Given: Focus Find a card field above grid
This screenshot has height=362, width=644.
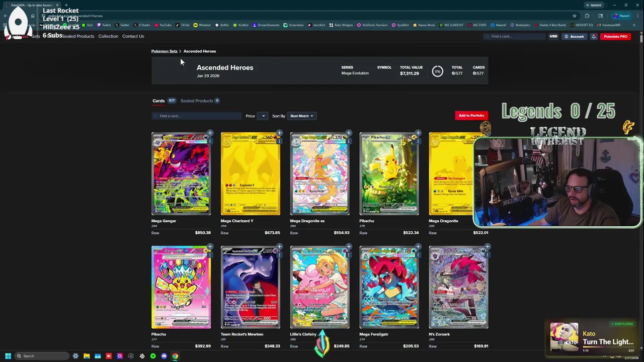Looking at the screenshot, I should click(x=197, y=116).
